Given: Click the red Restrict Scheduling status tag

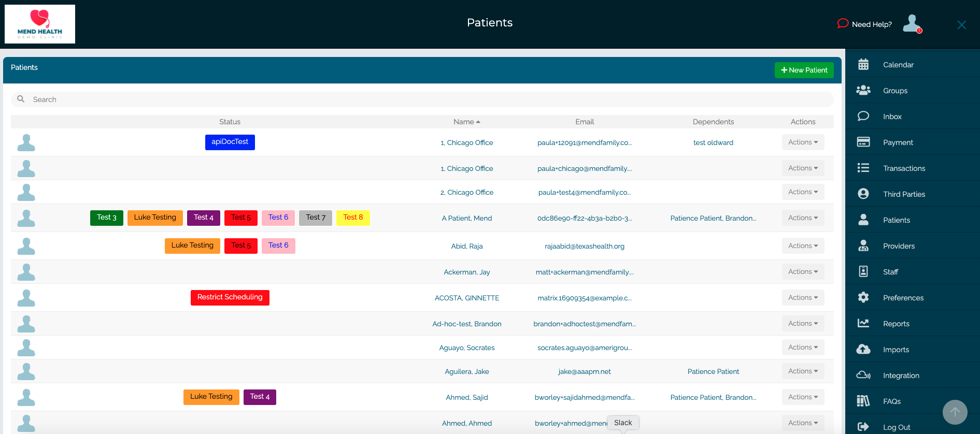Looking at the screenshot, I should click(230, 297).
